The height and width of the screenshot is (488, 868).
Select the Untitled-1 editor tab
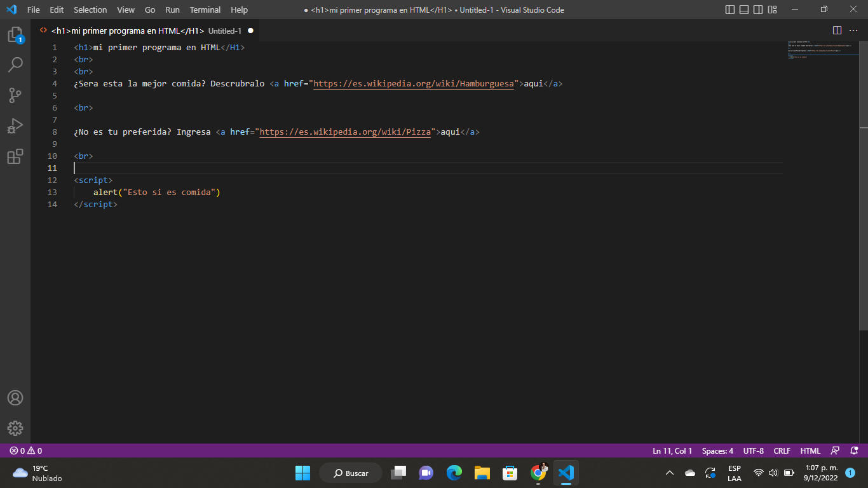point(146,30)
